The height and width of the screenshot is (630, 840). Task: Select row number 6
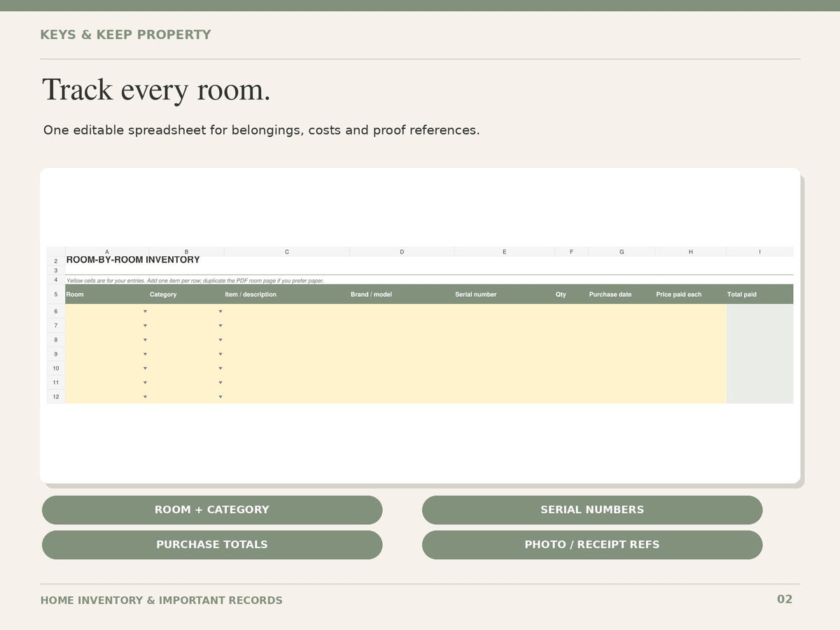click(x=56, y=311)
